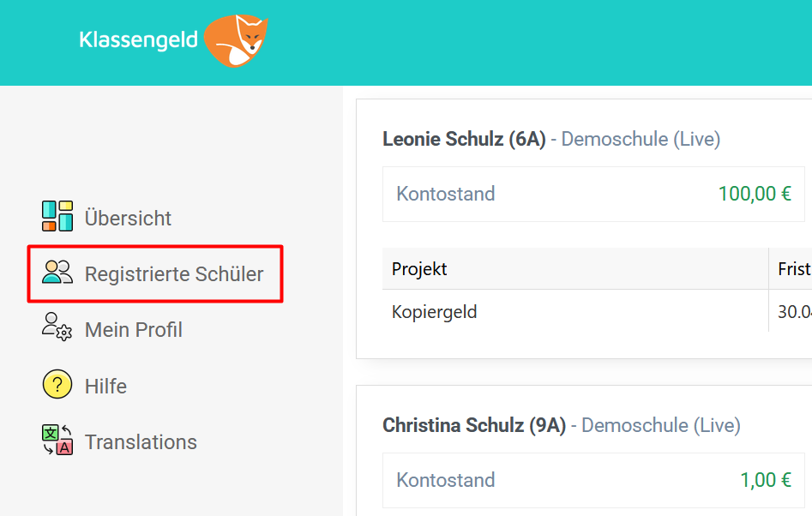
Task: Click the yellow Hilfe question mark icon
Action: click(57, 385)
